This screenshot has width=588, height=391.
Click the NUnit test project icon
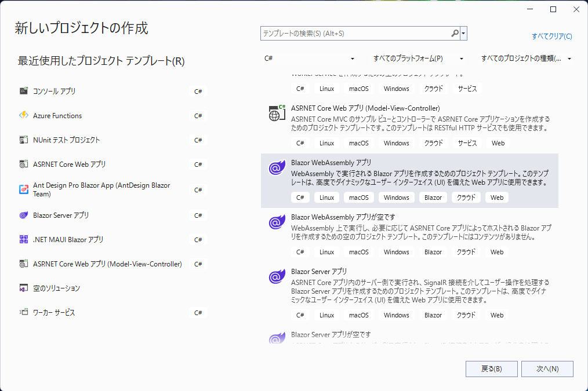[24, 140]
